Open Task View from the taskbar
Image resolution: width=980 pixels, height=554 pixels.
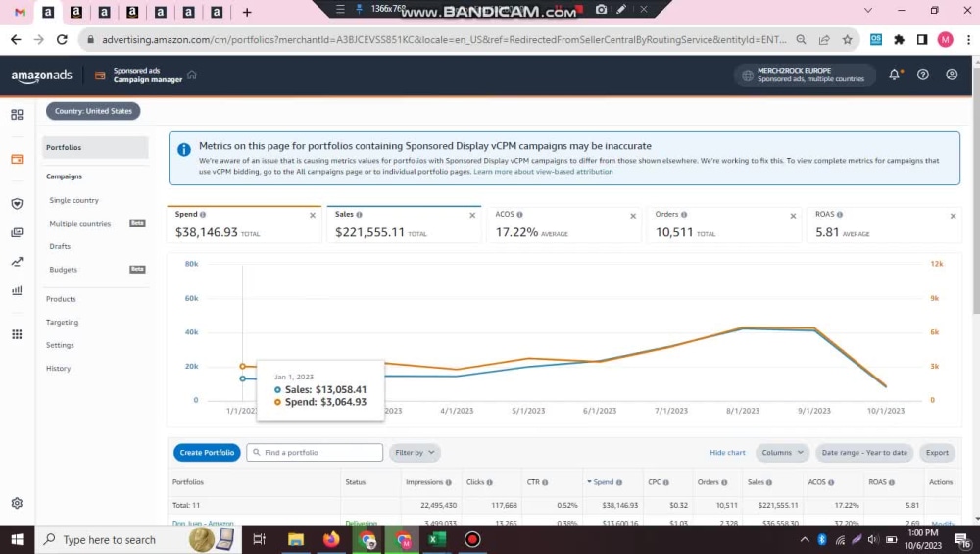point(259,539)
